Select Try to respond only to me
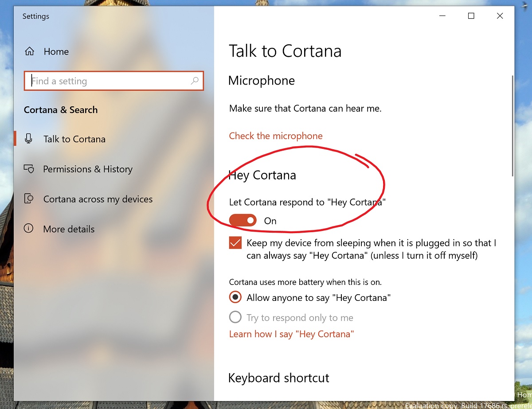 click(x=235, y=317)
